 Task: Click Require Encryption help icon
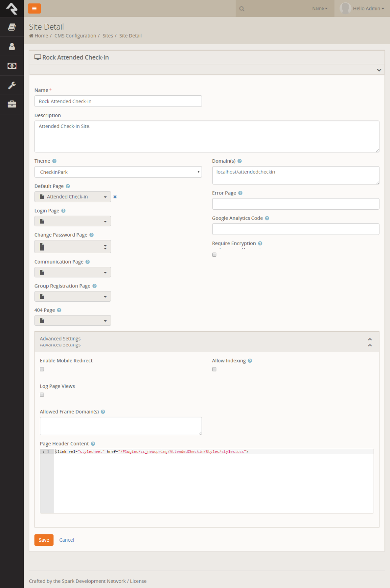260,244
